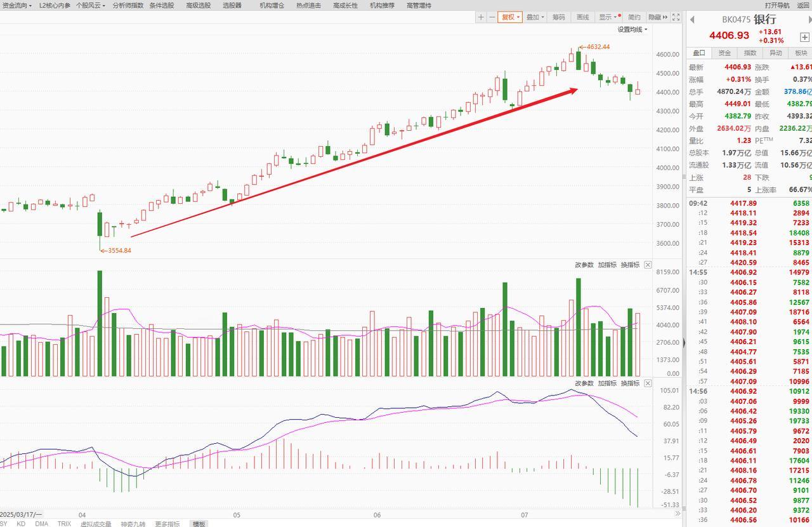
Task: Open 资金流向 menu
Action: point(16,5)
